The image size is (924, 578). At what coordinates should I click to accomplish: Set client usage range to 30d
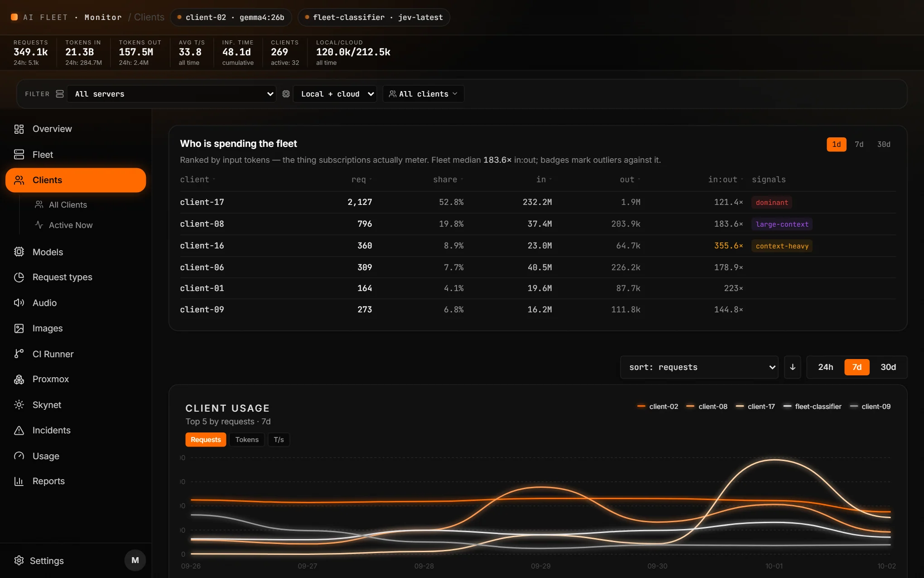(888, 367)
